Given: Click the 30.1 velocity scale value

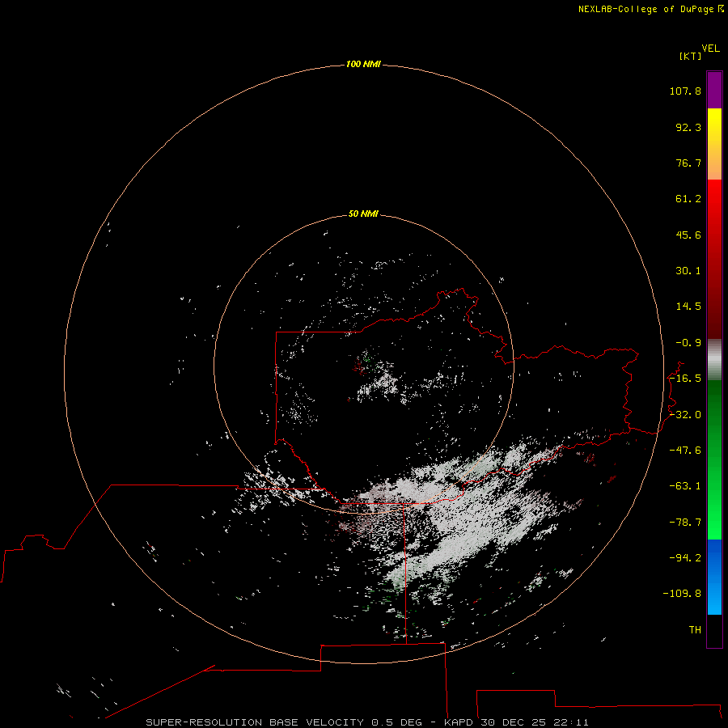Looking at the screenshot, I should coord(688,271).
